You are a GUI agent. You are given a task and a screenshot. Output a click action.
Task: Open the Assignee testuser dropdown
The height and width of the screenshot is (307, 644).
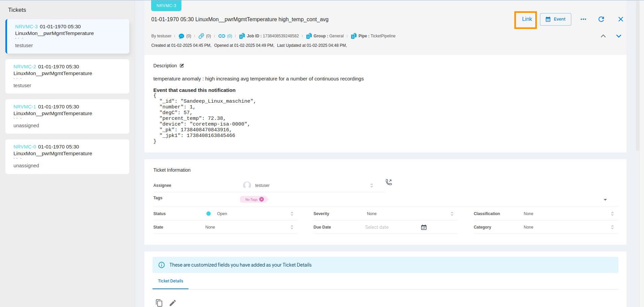(308, 185)
